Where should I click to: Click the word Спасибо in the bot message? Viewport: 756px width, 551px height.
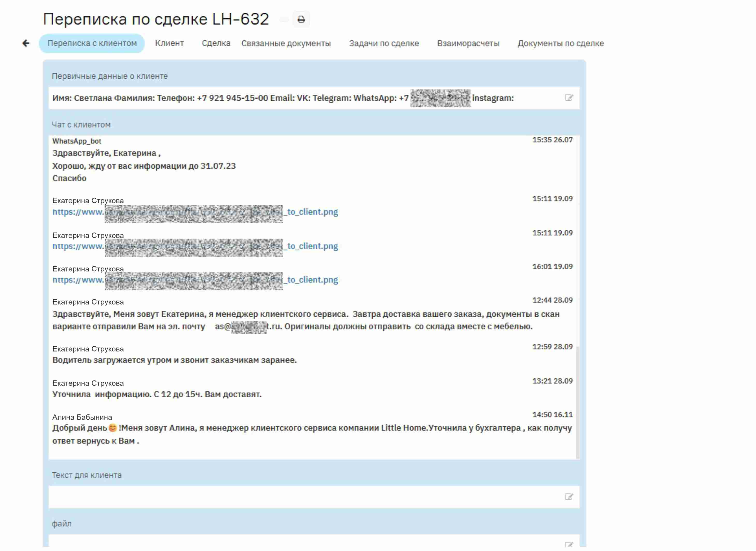69,178
